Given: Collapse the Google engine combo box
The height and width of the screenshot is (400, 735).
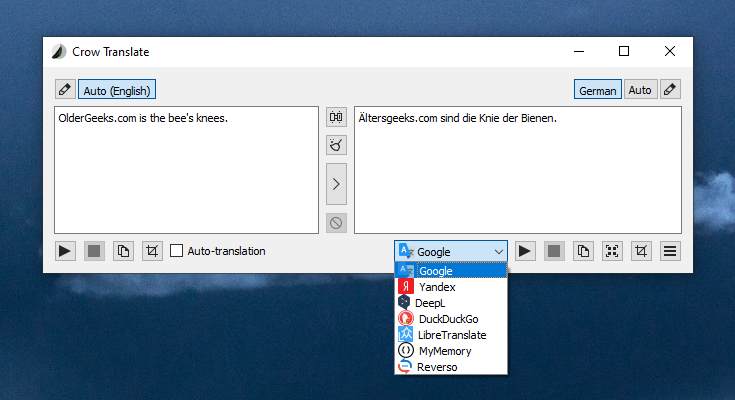Looking at the screenshot, I should [x=451, y=251].
